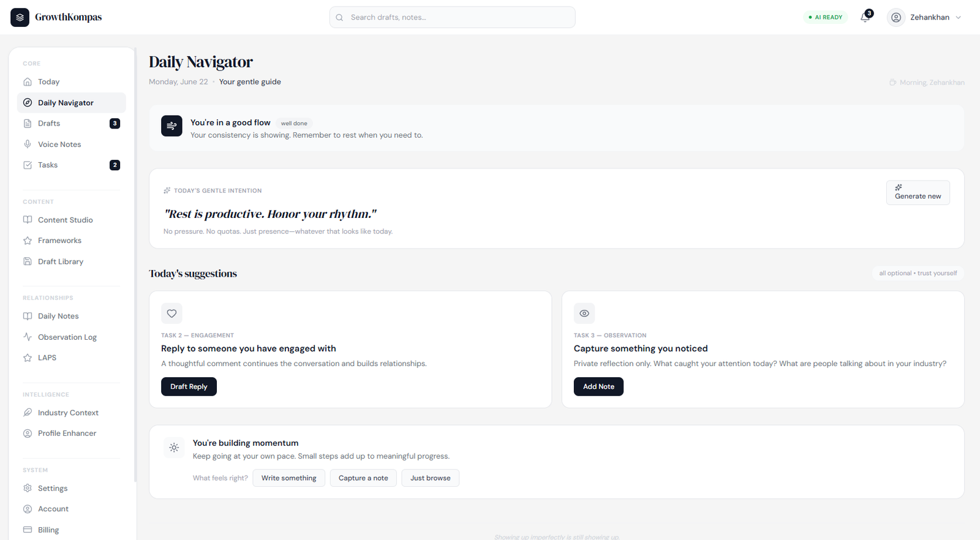Click the Today home icon
Screen dimensions: 980x540
coord(28,81)
